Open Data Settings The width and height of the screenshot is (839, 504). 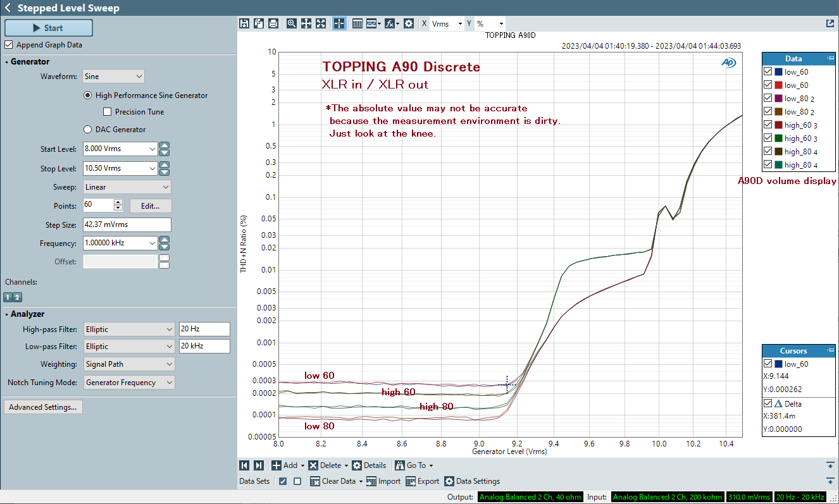(x=473, y=481)
